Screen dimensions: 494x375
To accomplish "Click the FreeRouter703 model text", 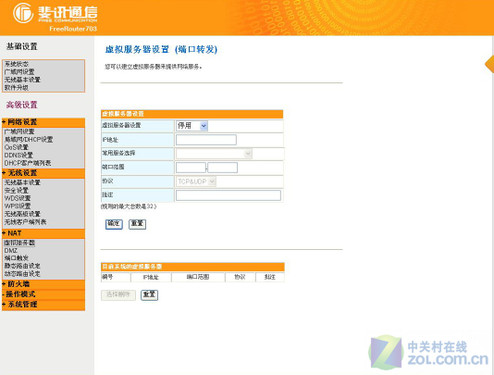I will click(x=73, y=29).
